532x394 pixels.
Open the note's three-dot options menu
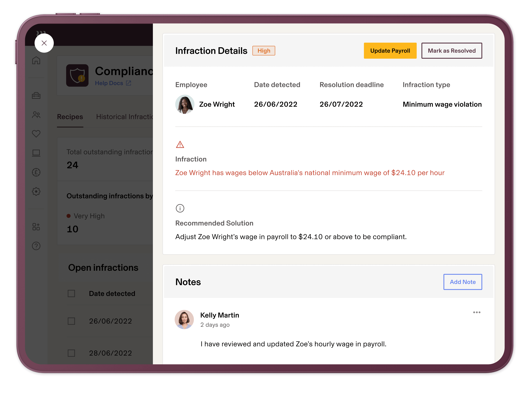[x=476, y=312]
